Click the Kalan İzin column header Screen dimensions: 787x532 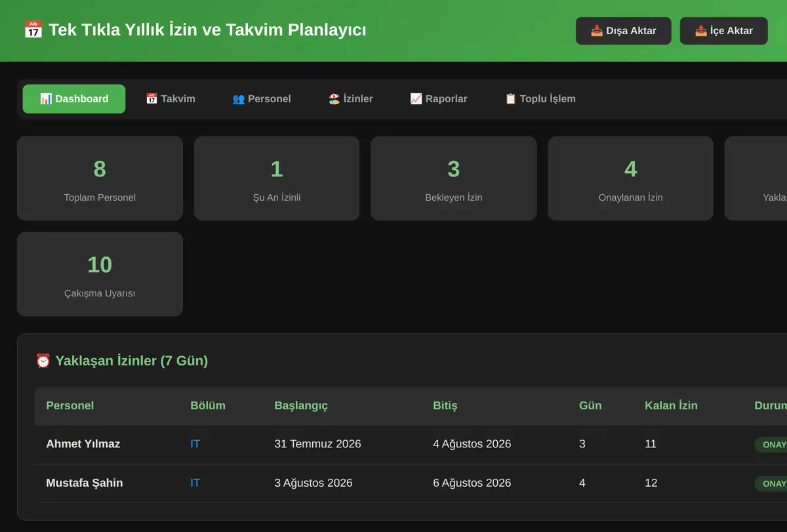(x=671, y=405)
